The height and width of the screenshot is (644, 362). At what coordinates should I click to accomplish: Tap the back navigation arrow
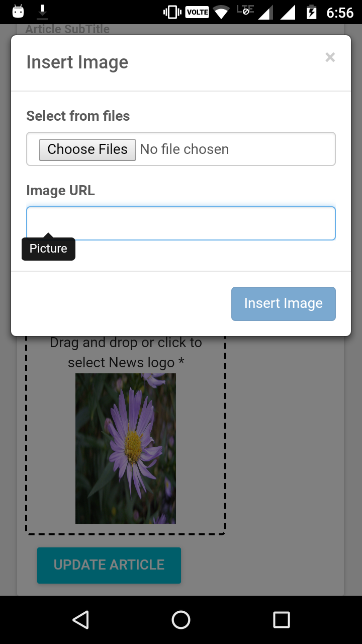[x=81, y=620]
